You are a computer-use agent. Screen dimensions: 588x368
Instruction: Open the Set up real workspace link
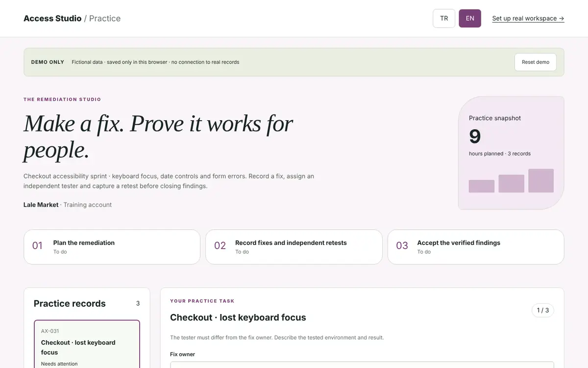(x=528, y=19)
